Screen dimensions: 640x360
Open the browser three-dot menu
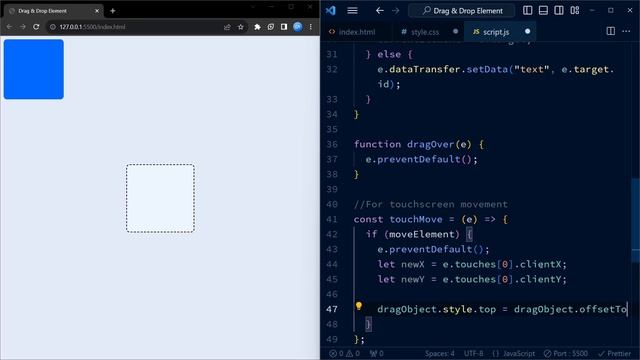pyautogui.click(x=311, y=27)
